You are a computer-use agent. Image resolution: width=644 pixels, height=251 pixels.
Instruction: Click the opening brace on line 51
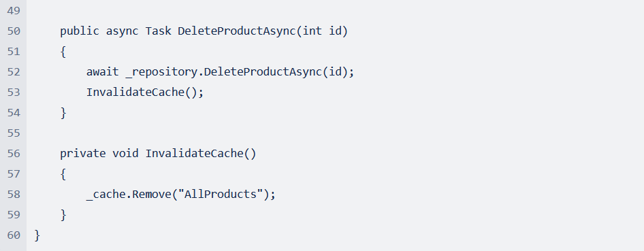(63, 52)
